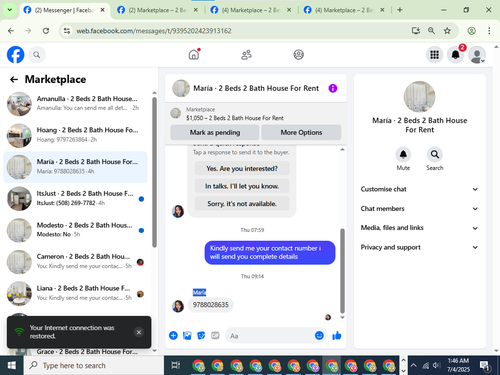Switch to the Messenger | Facebook tab
500x375 pixels.
click(63, 10)
